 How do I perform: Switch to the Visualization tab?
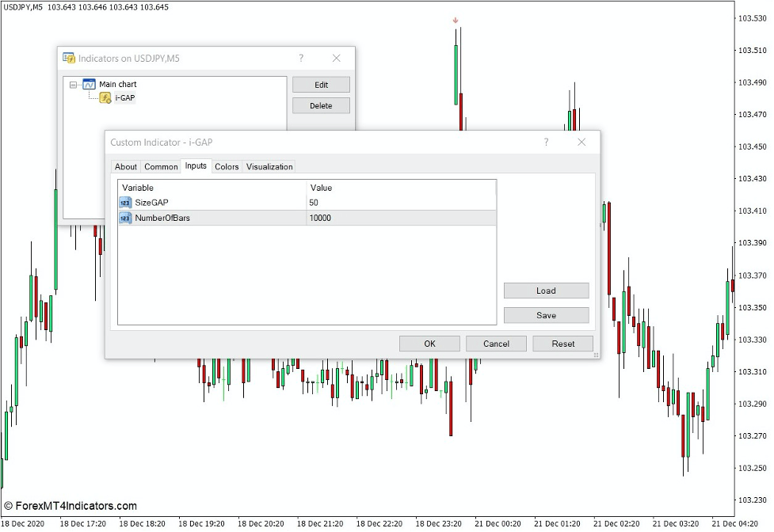[x=269, y=166]
